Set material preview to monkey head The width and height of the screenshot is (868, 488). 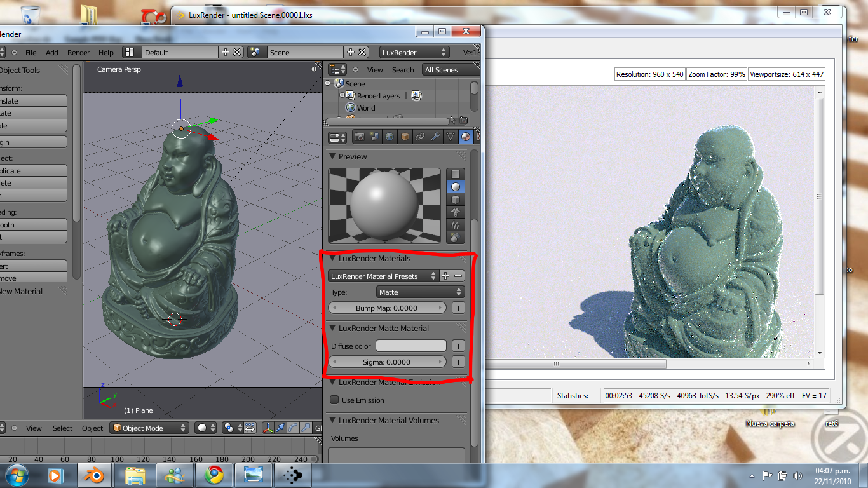pos(456,212)
